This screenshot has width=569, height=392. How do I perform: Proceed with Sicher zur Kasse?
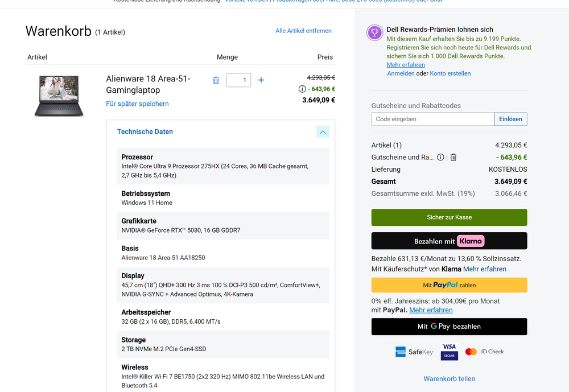tap(449, 217)
